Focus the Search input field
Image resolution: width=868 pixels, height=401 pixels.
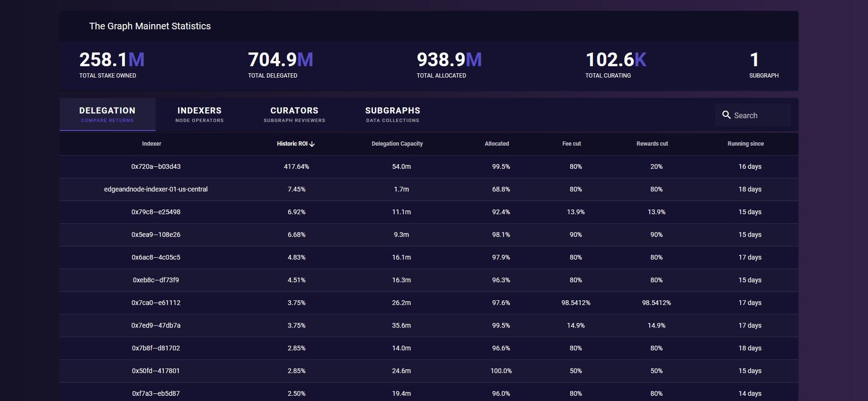pos(753,115)
